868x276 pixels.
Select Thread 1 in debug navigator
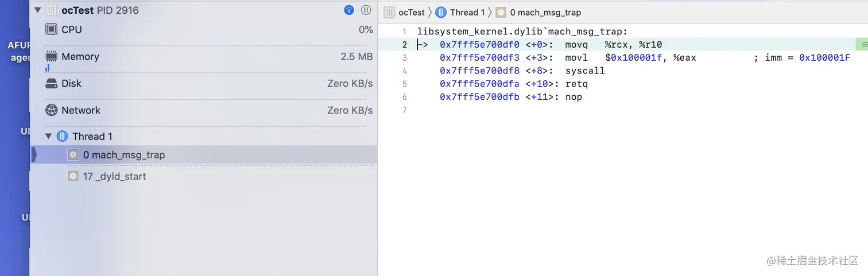204,136
